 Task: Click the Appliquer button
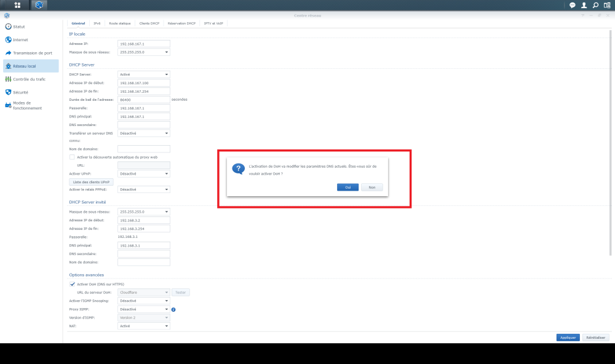point(568,338)
